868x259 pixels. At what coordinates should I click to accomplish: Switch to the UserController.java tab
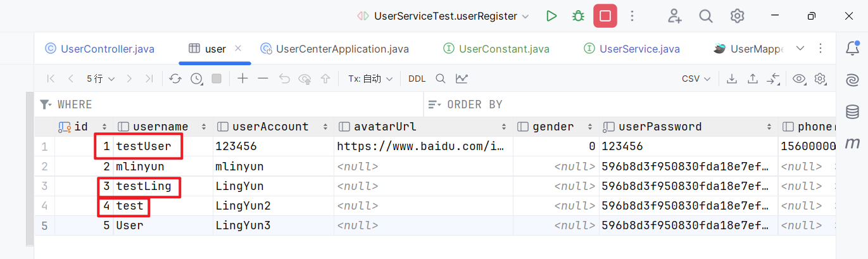coord(100,49)
